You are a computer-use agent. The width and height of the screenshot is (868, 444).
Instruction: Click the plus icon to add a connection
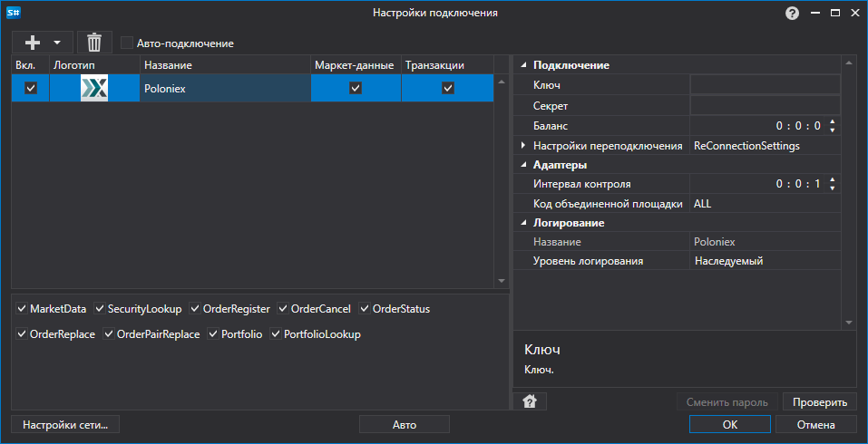(x=34, y=42)
